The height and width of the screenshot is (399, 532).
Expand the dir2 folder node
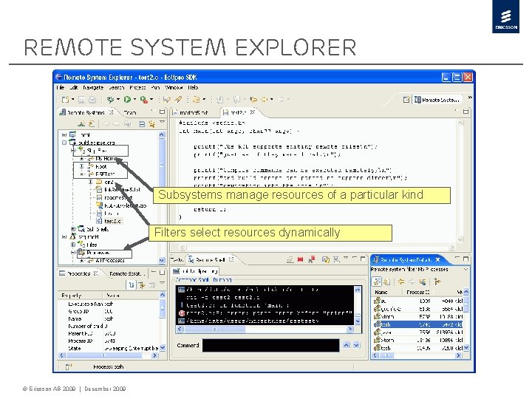tap(91, 182)
